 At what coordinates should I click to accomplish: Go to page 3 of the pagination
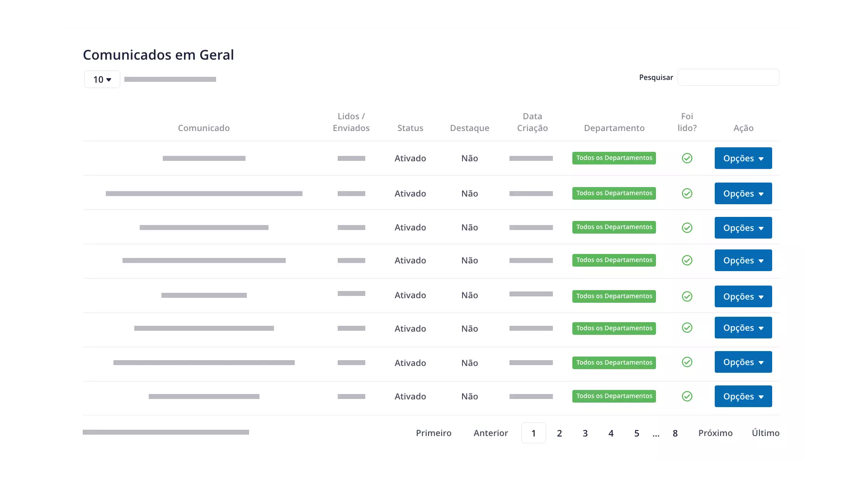pos(585,433)
